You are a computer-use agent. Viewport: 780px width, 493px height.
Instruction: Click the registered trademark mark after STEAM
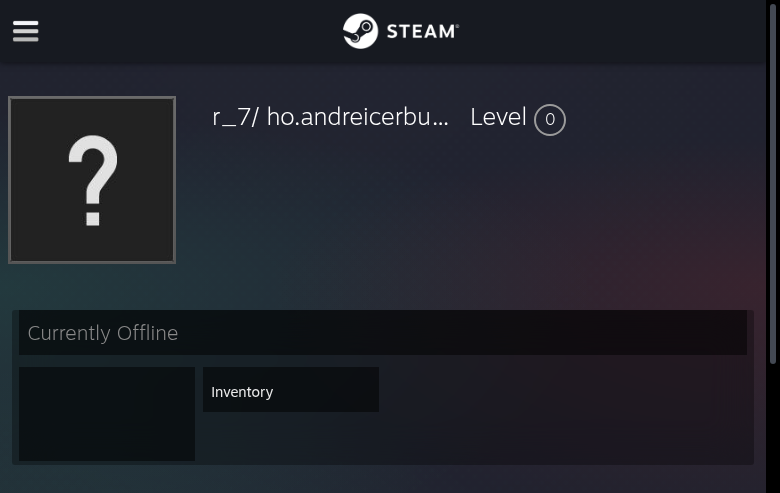457,25
